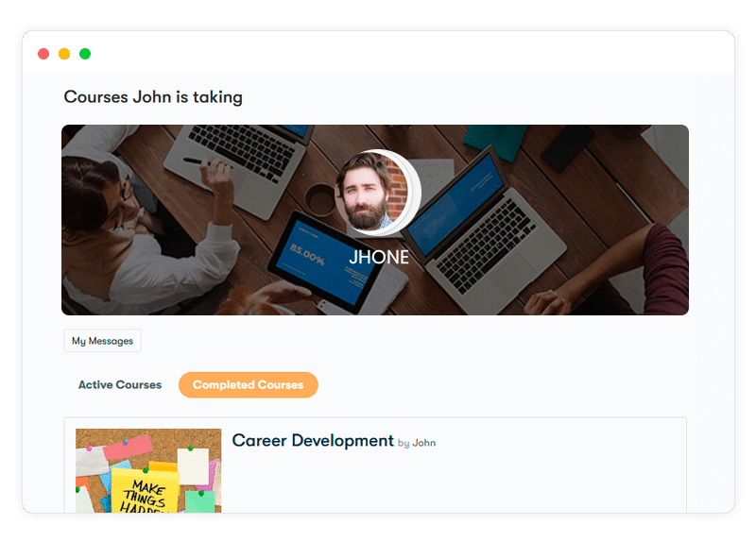
Task: Open the My Messages button
Action: (103, 341)
